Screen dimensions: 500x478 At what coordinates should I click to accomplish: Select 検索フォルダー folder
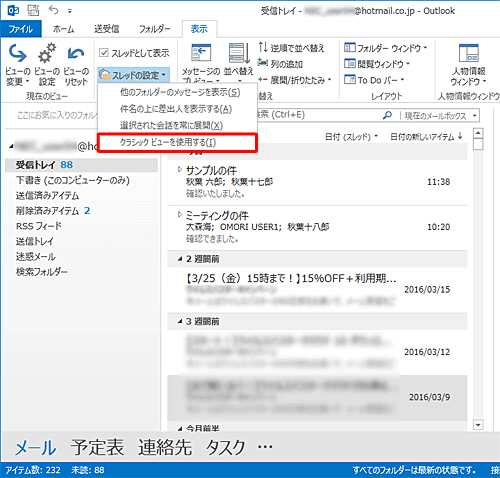[x=42, y=272]
